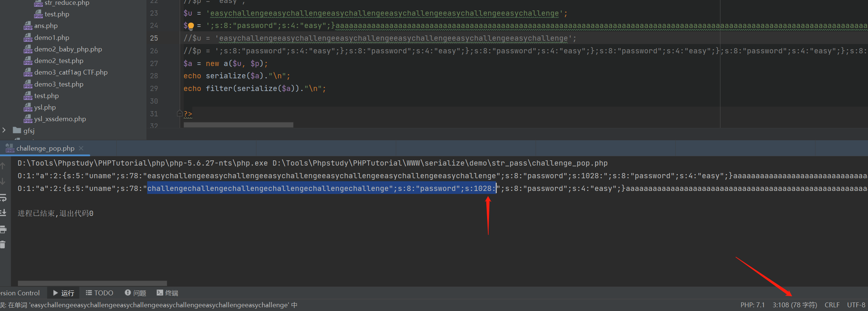Click the 'echo filter(serialize($a))' code line
The height and width of the screenshot is (311, 868).
tap(255, 89)
